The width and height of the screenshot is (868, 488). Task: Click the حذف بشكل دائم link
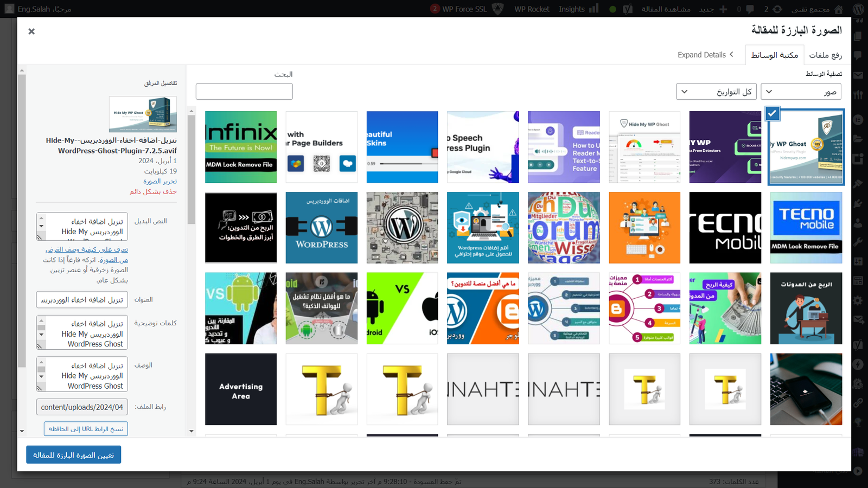(153, 191)
